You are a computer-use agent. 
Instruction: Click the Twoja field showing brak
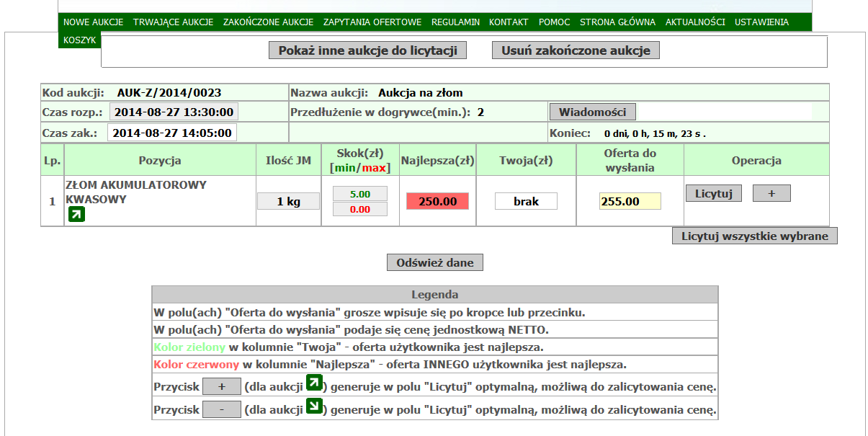[526, 201]
